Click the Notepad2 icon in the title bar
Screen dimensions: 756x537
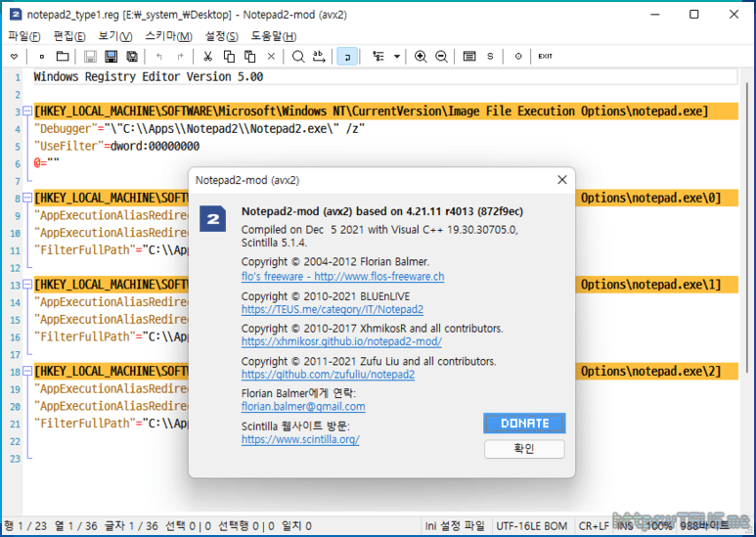(x=16, y=15)
